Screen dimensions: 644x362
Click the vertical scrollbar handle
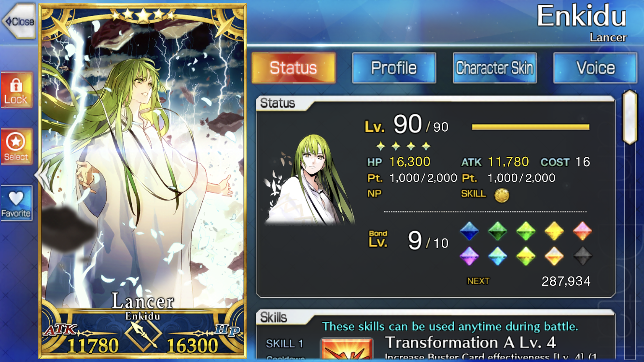click(x=630, y=117)
